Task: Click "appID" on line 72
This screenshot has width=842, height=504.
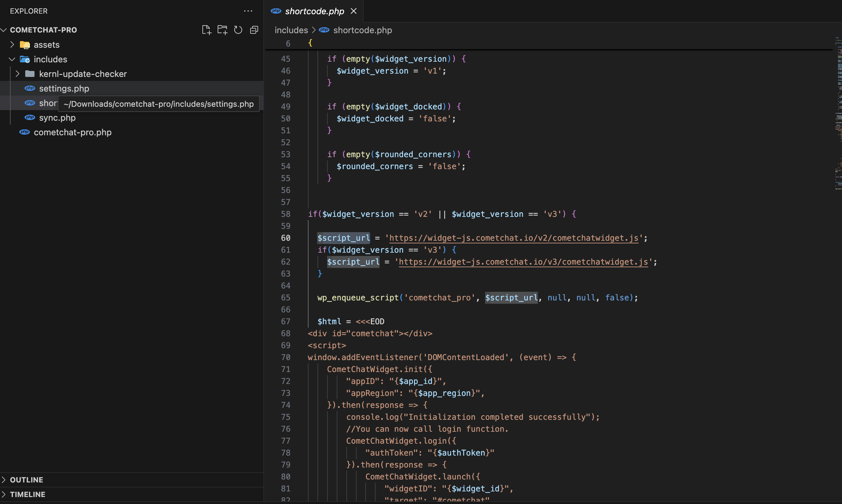Action: (363, 381)
